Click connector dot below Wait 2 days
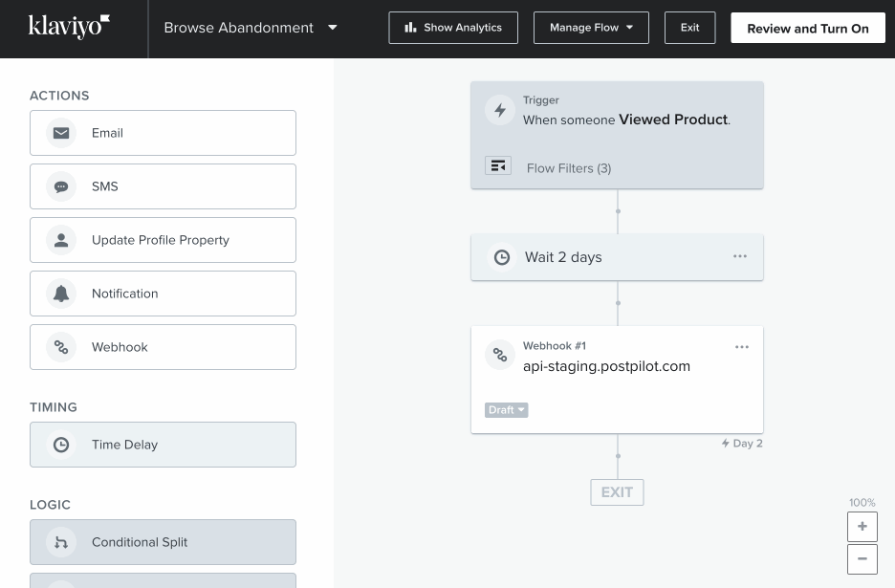This screenshot has height=588, width=895. click(x=618, y=303)
